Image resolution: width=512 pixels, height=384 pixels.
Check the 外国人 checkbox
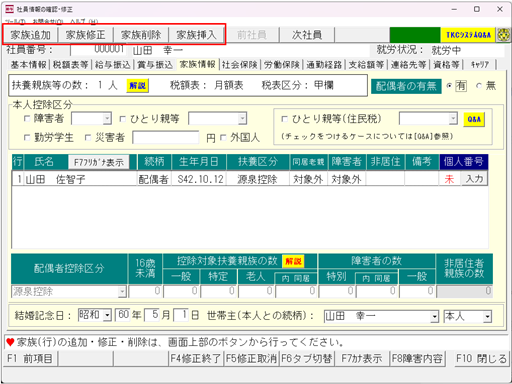[223, 137]
